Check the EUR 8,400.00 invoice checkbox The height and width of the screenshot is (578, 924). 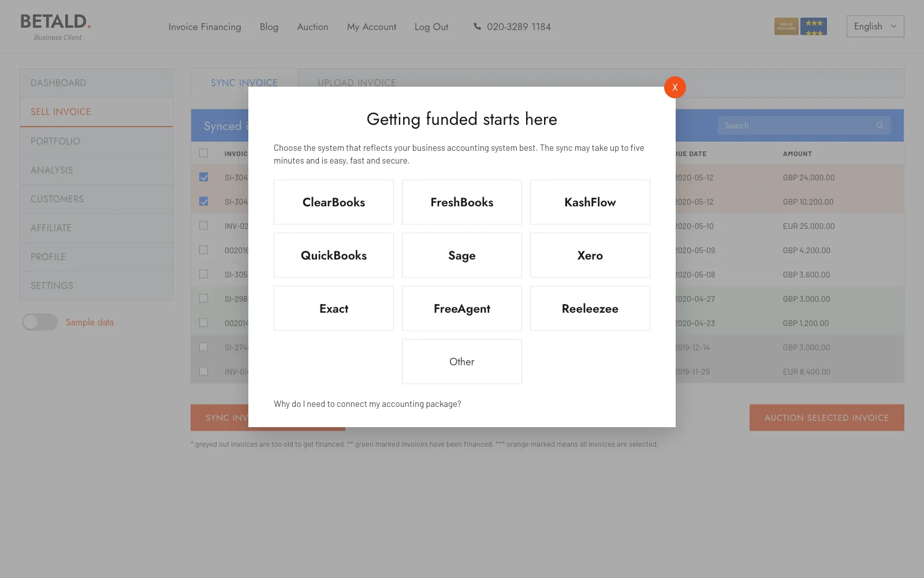click(203, 372)
